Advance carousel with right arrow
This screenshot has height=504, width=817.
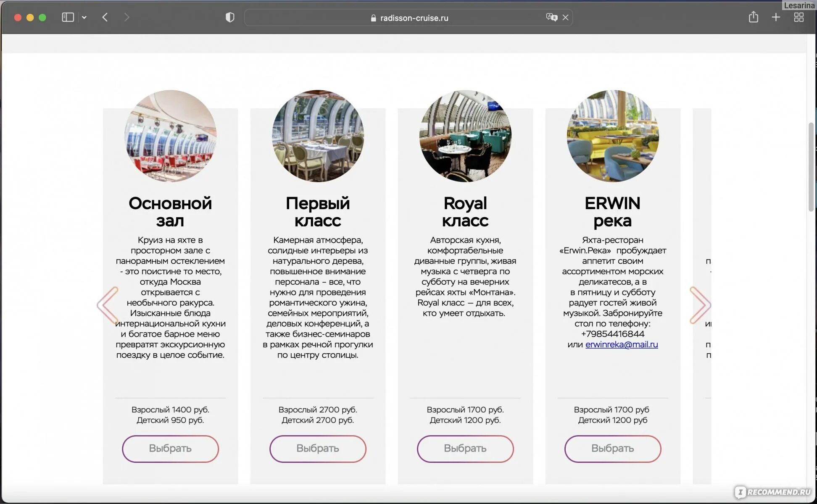click(x=699, y=305)
